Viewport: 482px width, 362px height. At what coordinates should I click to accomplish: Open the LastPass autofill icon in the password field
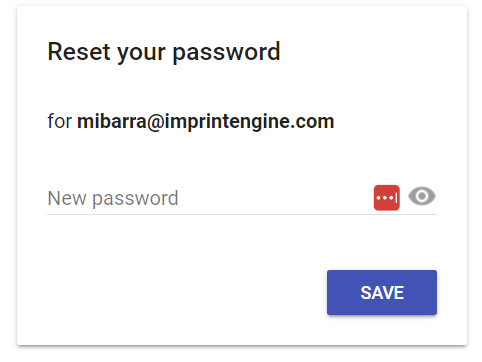[386, 198]
